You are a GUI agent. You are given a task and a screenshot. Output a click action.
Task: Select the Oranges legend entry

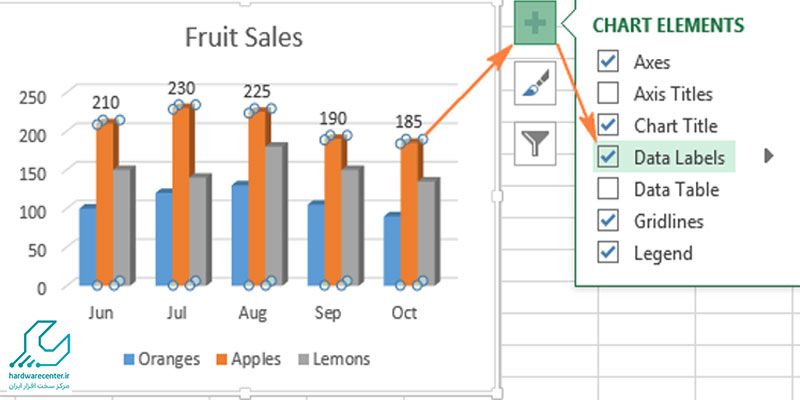[162, 359]
